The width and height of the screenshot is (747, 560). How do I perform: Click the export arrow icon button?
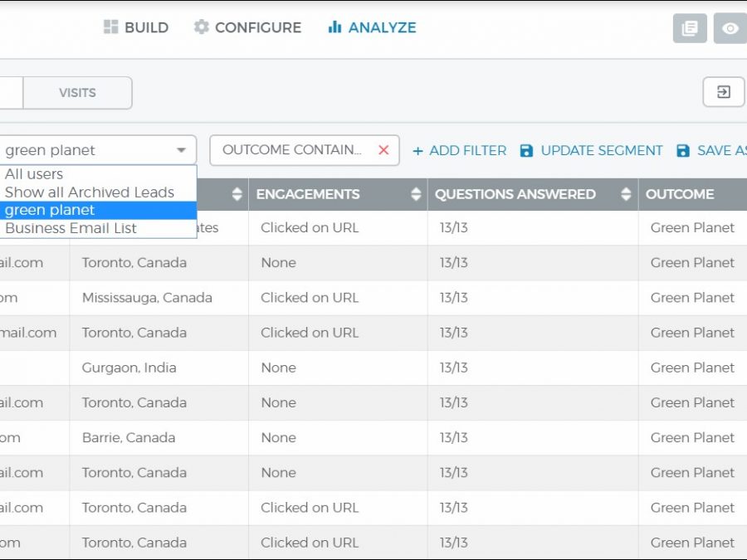(x=723, y=92)
